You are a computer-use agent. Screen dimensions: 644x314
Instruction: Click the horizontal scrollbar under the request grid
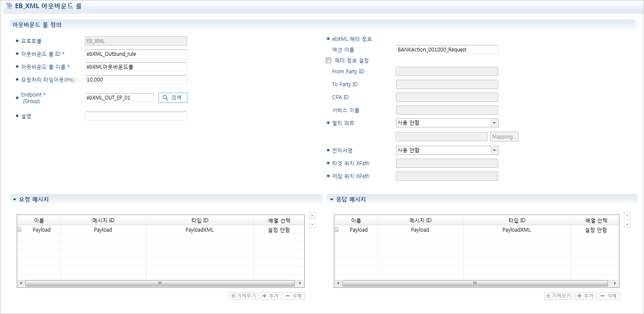160,283
